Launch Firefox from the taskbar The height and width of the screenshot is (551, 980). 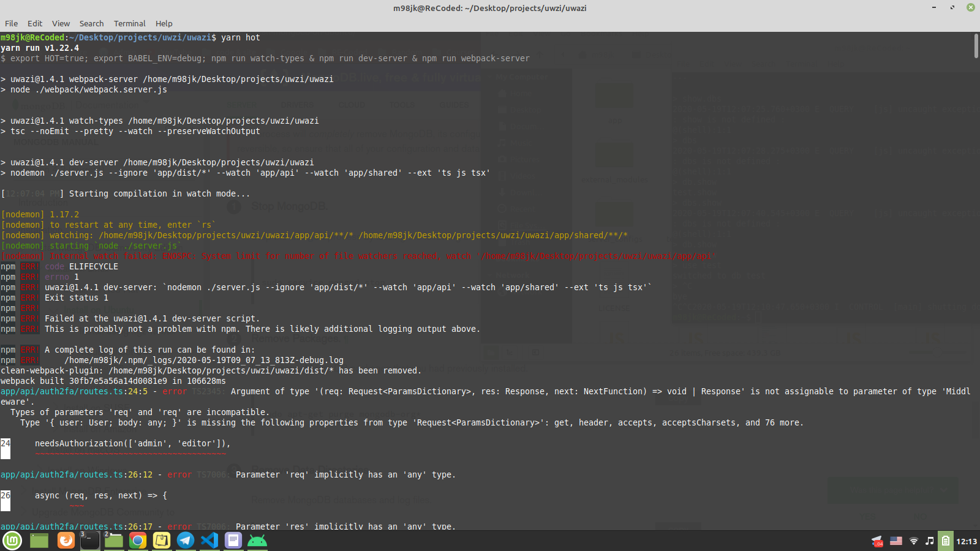66,541
